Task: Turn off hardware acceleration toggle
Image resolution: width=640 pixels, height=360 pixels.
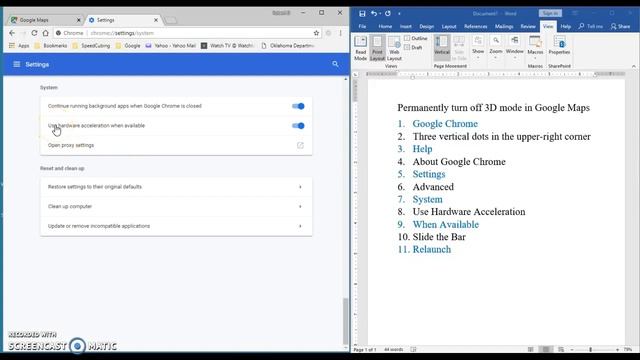Action: pos(298,126)
